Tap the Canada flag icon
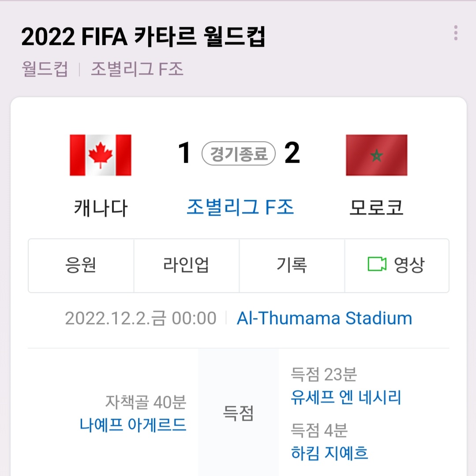 tap(101, 155)
